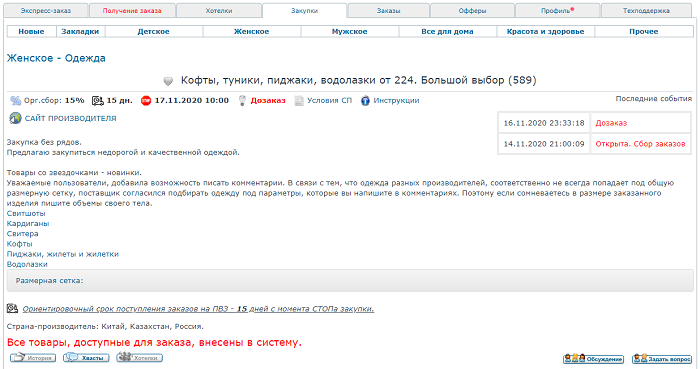Open the Профиль tab

[x=557, y=11]
